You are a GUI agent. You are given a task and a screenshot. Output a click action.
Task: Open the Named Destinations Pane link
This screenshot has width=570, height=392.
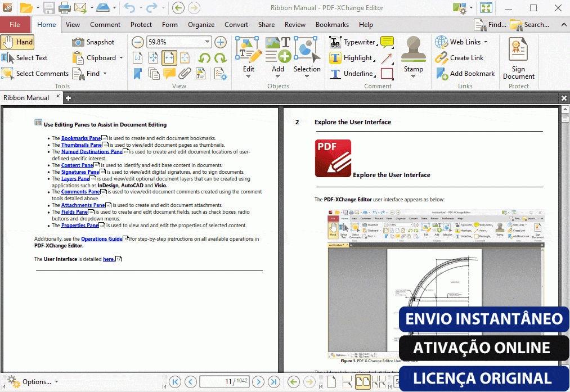pyautogui.click(x=92, y=151)
